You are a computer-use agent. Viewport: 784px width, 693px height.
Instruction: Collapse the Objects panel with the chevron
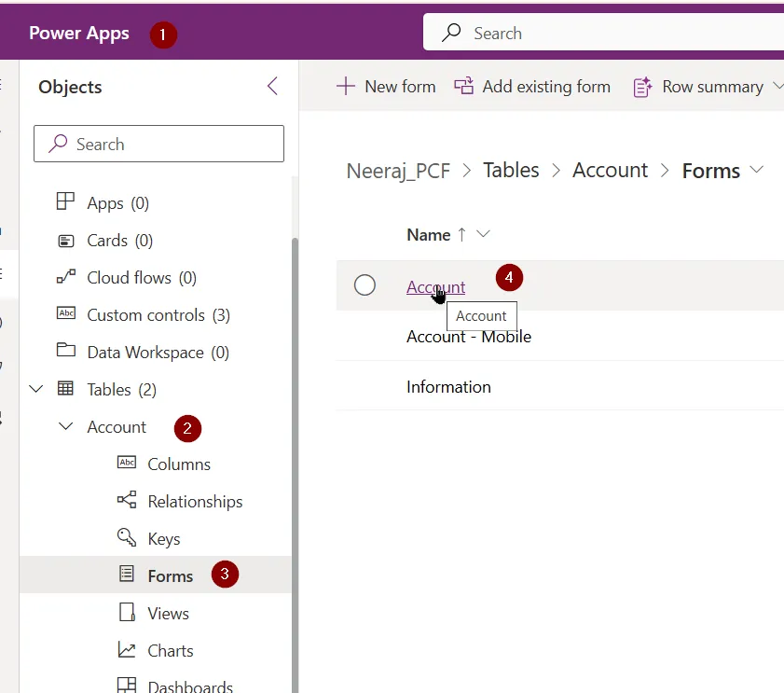272,86
